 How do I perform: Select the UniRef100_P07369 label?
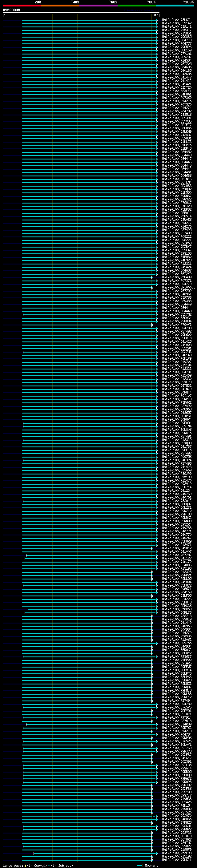(x=177, y=98)
